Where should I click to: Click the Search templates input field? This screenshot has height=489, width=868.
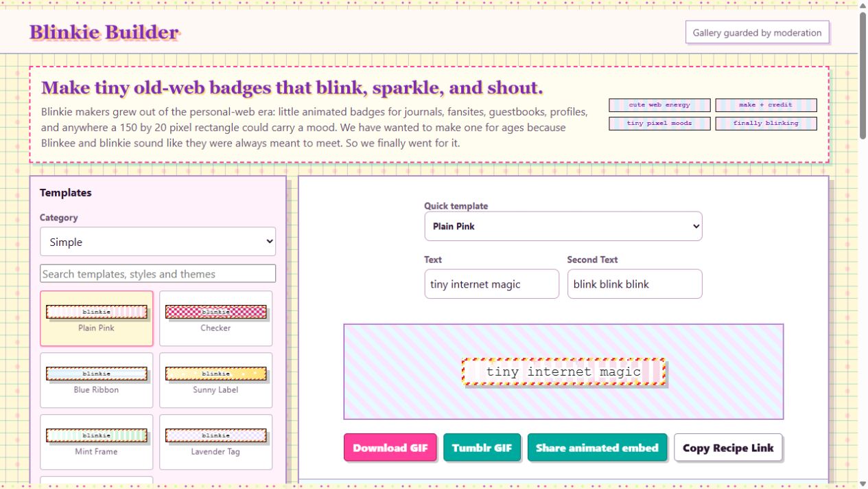tap(158, 273)
